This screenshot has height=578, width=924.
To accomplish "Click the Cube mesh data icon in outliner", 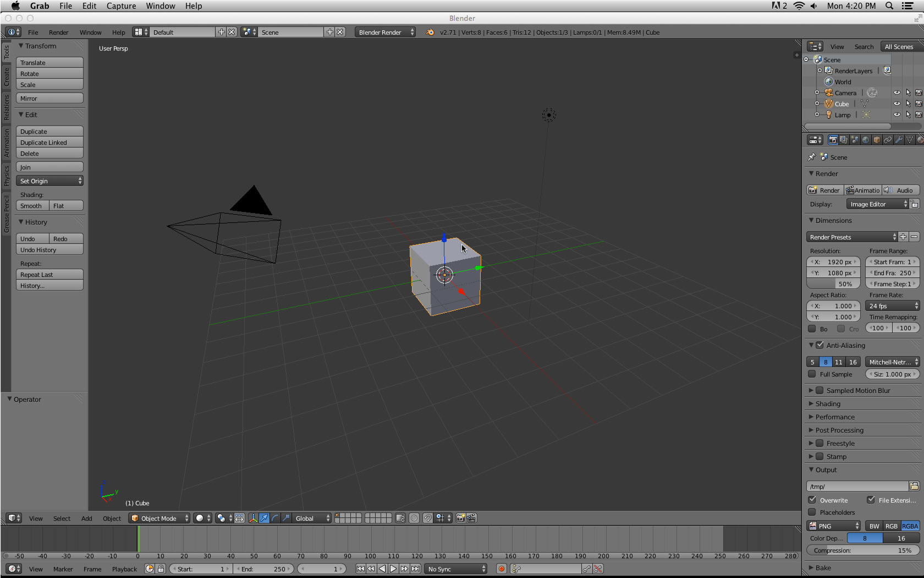I will [x=864, y=103].
